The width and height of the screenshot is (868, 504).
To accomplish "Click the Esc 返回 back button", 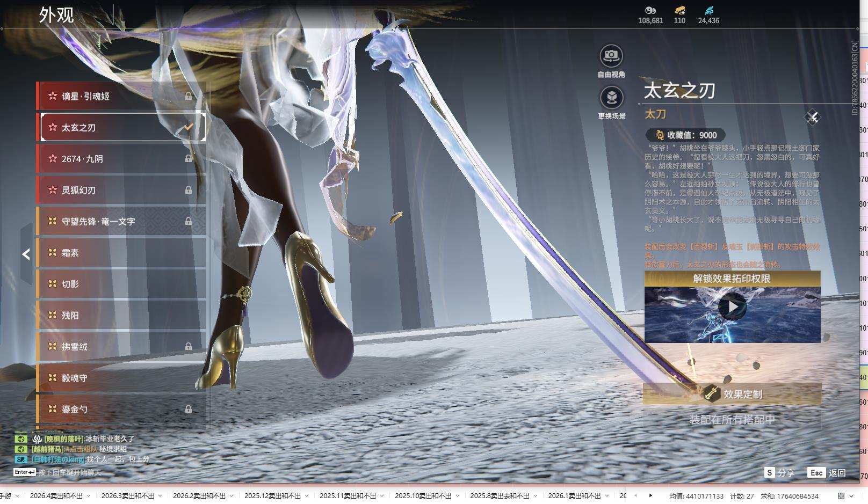I will point(827,473).
